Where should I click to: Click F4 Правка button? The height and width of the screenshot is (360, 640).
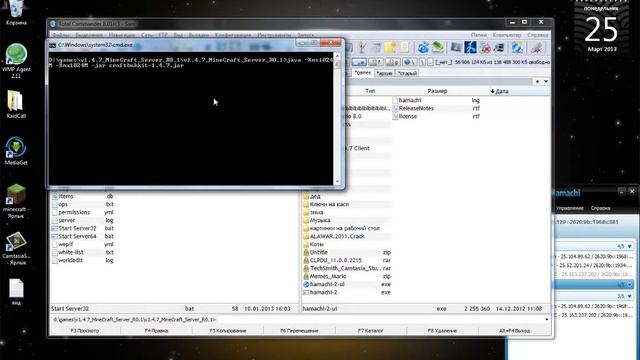(156, 331)
